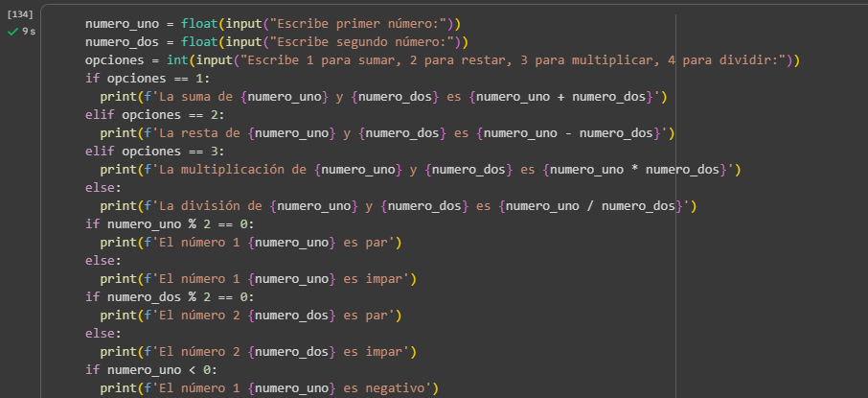Viewport: 868px width, 398px height.
Task: Click the "if numero_uno < 0:" line
Action: pos(151,369)
